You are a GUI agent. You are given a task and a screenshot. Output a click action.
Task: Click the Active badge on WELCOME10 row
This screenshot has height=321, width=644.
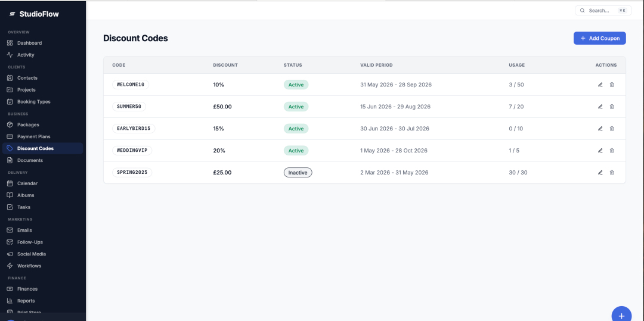[x=296, y=85]
